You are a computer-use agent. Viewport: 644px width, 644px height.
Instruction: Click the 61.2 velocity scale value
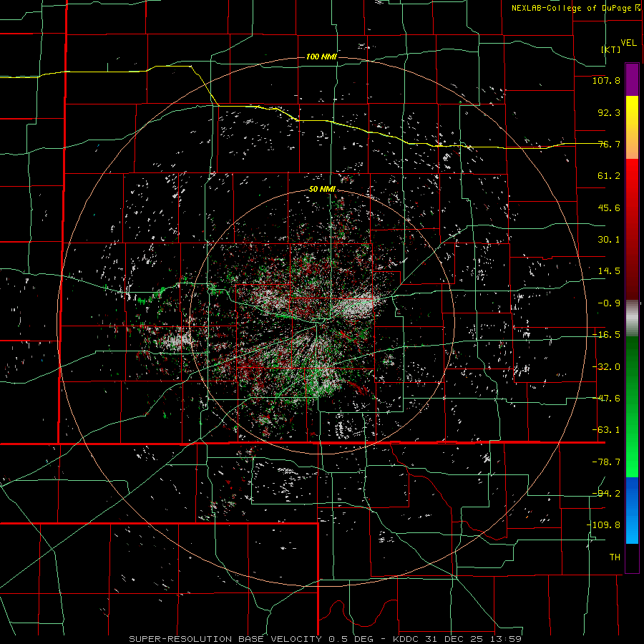609,176
